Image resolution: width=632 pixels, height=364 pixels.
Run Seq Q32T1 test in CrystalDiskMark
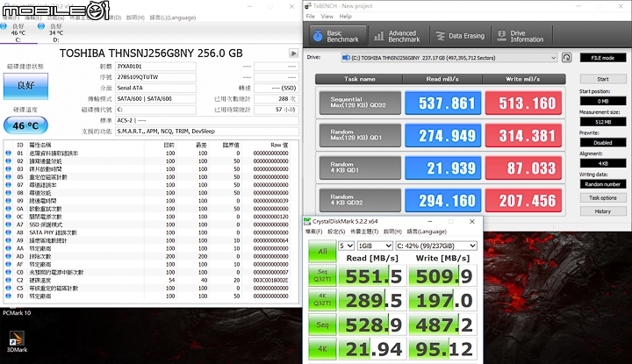322,275
